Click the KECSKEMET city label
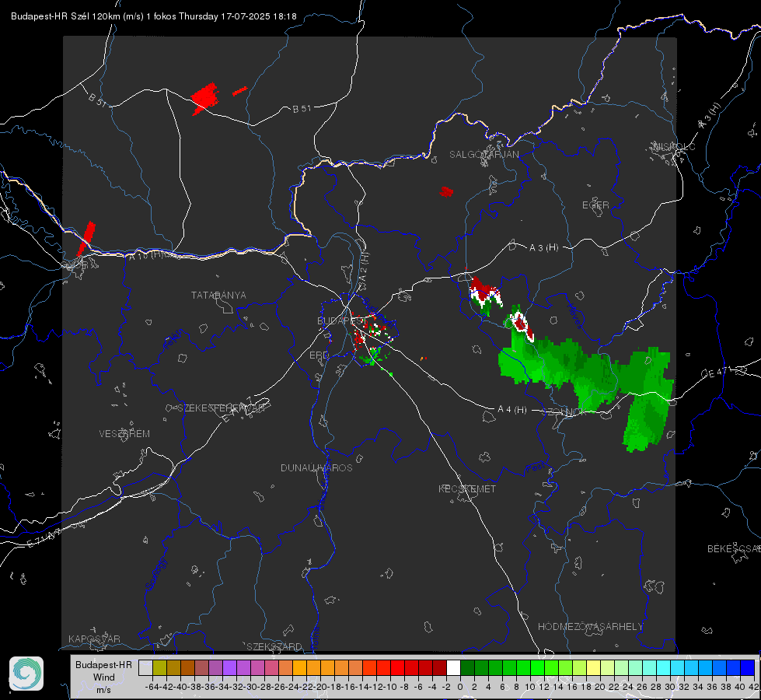This screenshot has width=761, height=700. (467, 488)
